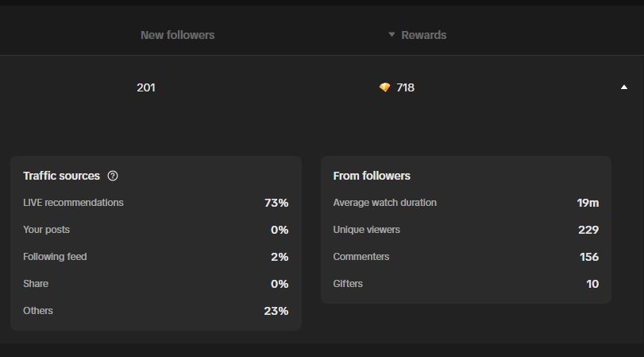This screenshot has width=644, height=357.
Task: Select the Average watch duration label
Action: [x=385, y=203]
